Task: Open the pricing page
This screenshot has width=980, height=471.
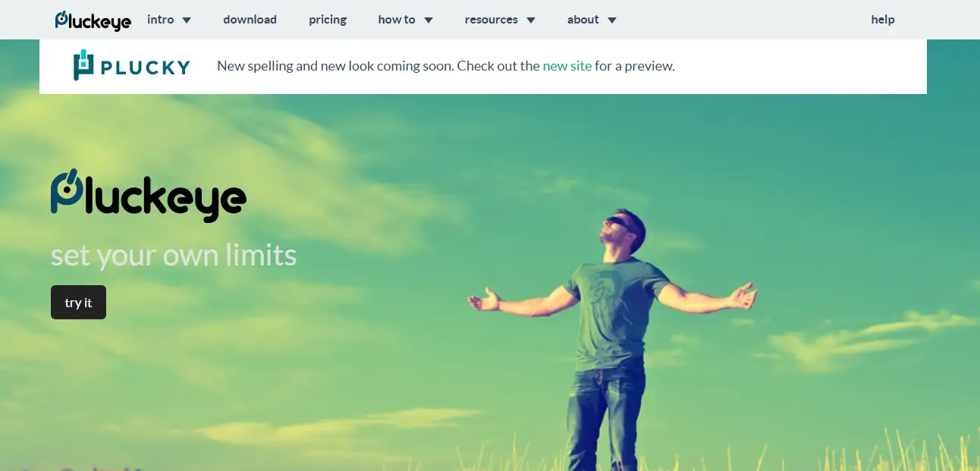Action: pos(328,20)
